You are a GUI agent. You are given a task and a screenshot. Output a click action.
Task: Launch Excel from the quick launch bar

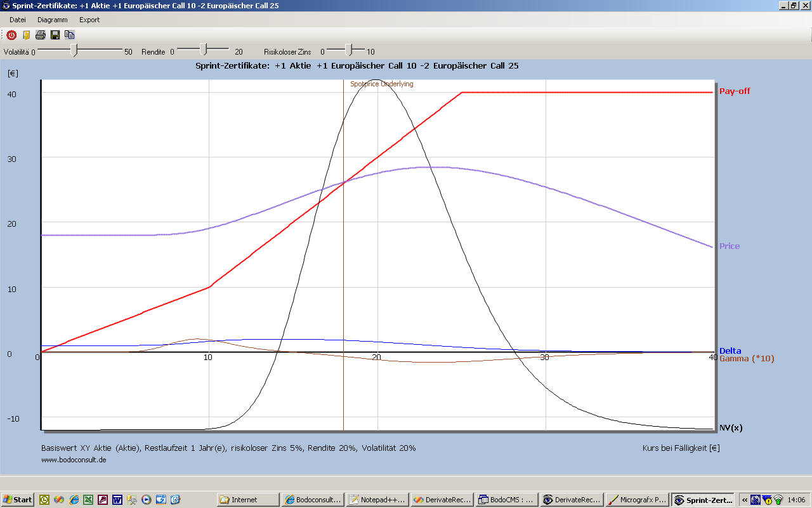(88, 500)
